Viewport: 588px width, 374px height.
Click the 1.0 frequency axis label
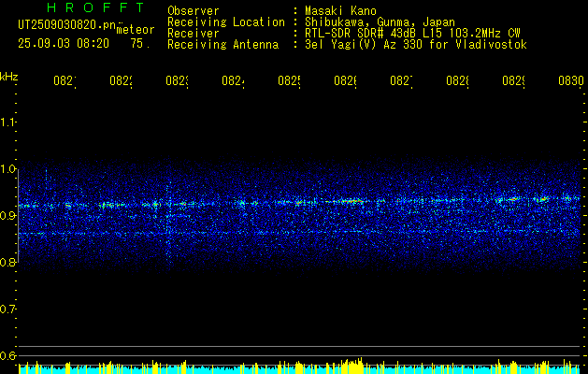click(x=7, y=169)
